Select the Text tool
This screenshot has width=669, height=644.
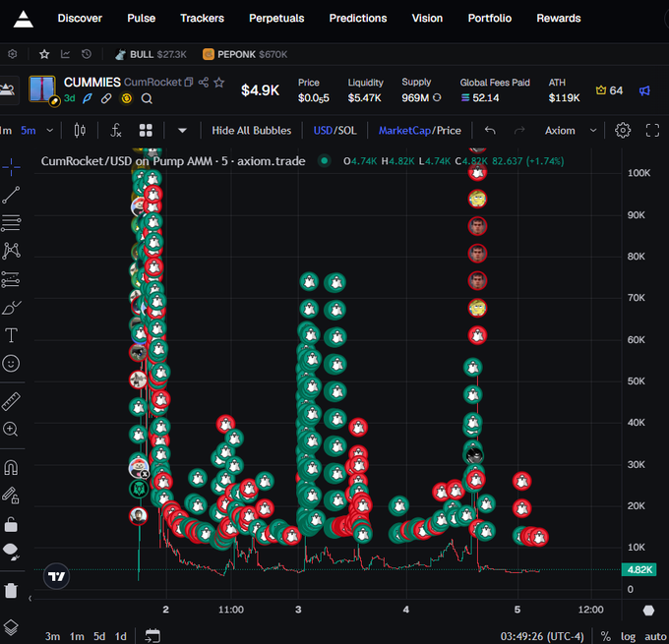(11, 335)
